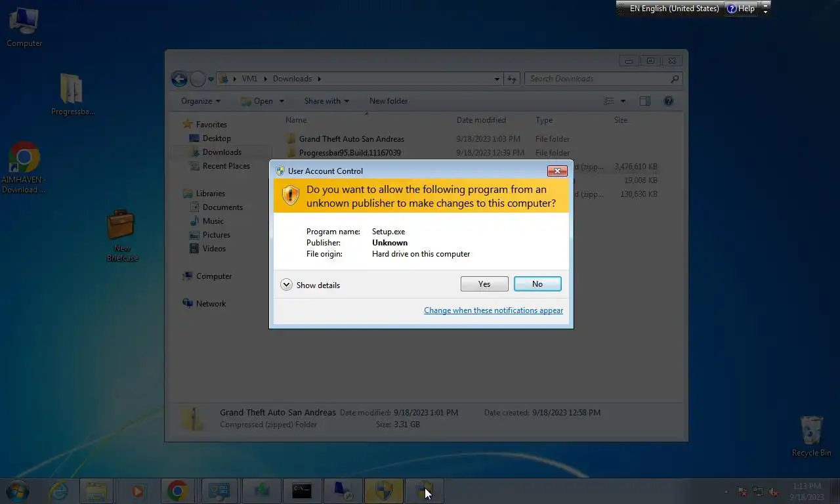Select the New Briefcase desktop icon

click(122, 236)
